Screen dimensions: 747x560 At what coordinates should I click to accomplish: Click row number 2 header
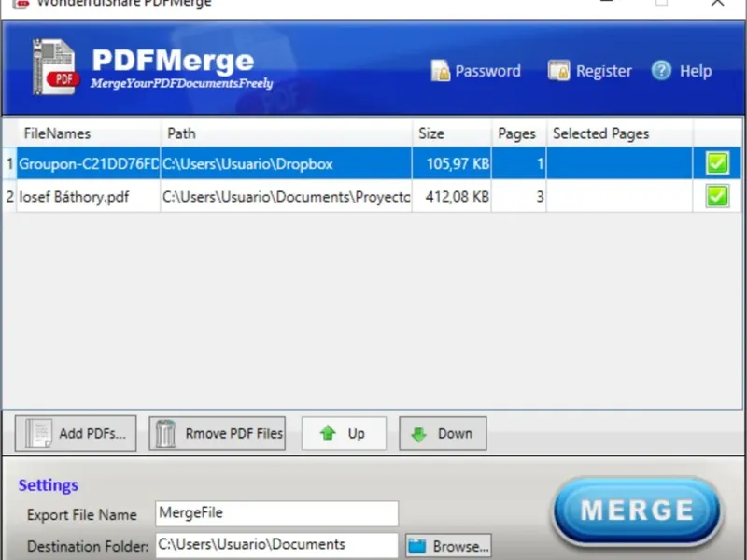click(9, 197)
